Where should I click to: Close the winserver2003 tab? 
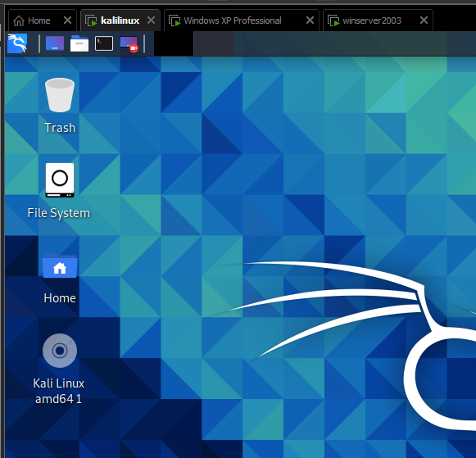(424, 20)
